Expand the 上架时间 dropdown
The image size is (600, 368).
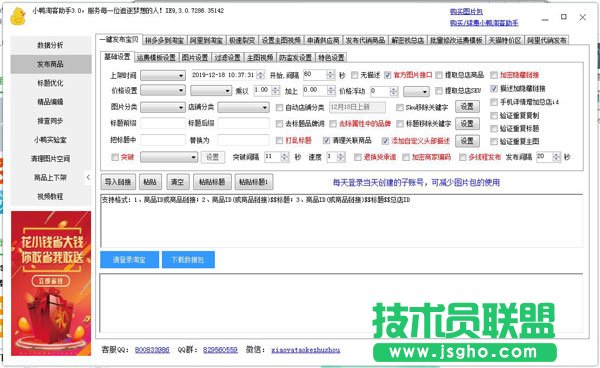point(163,75)
